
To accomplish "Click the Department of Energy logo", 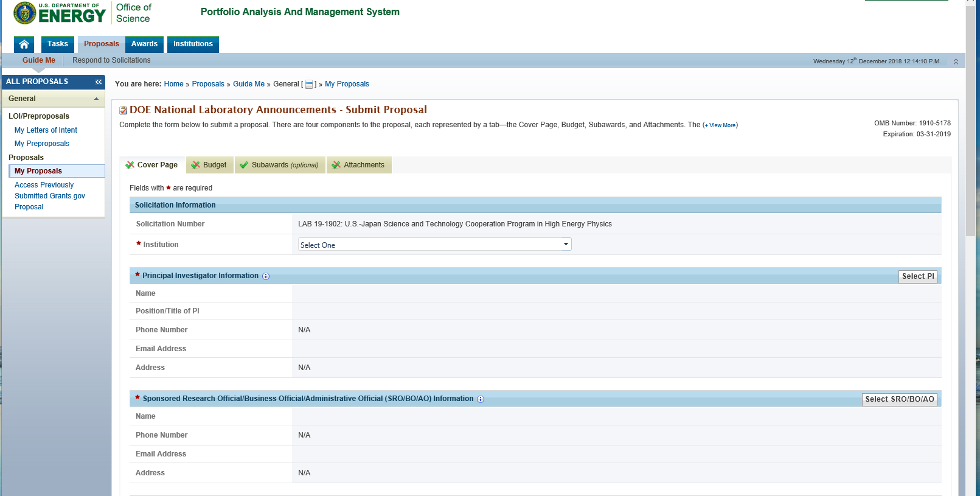I will pyautogui.click(x=59, y=13).
